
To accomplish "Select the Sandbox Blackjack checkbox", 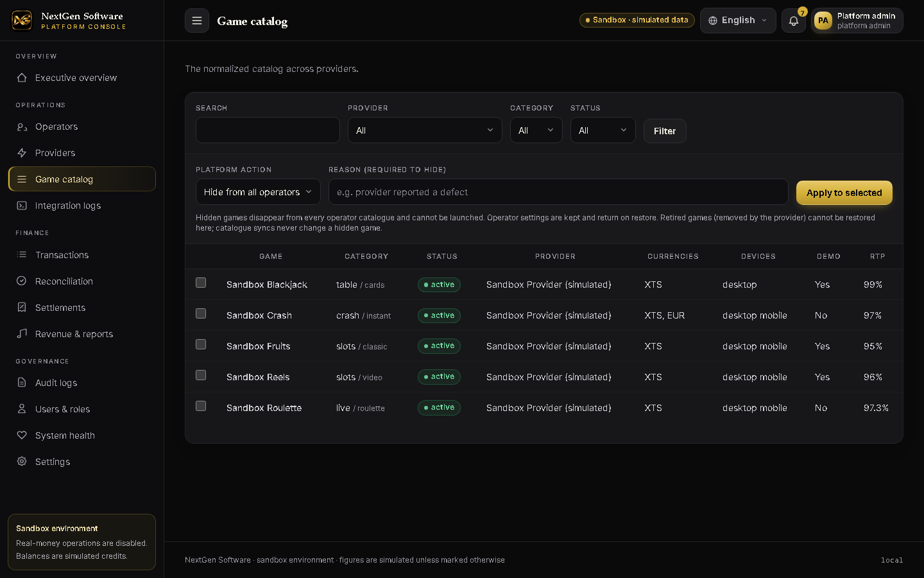I will point(201,283).
